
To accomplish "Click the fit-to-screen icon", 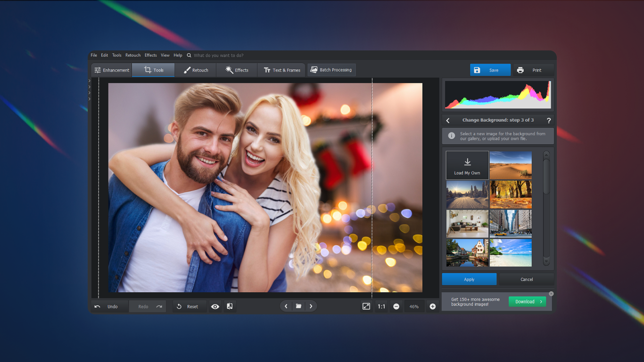I will (x=366, y=306).
